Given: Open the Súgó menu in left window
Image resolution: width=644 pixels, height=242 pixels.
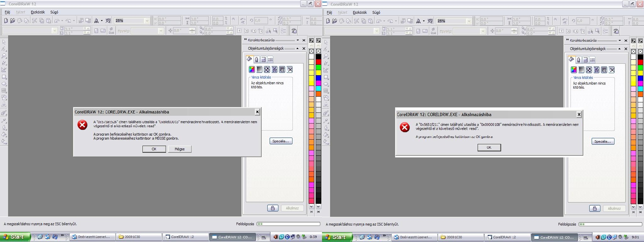Looking at the screenshot, I should pyautogui.click(x=54, y=12).
